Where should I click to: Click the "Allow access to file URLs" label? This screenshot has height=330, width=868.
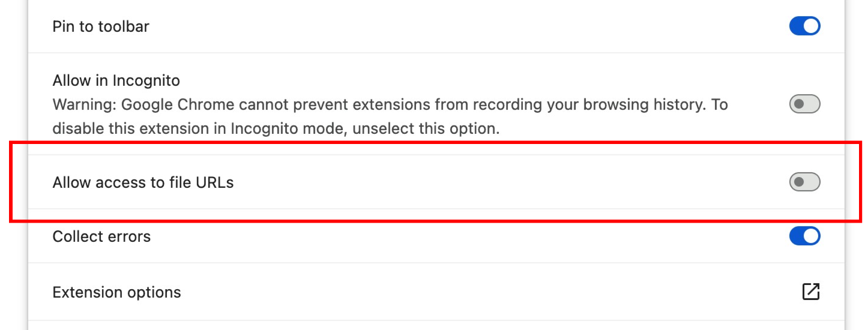[143, 182]
